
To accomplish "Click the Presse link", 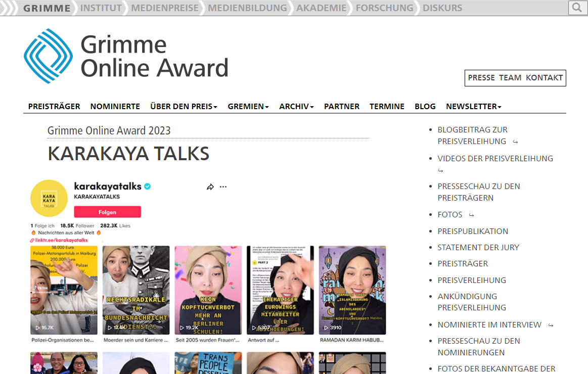I will (481, 77).
